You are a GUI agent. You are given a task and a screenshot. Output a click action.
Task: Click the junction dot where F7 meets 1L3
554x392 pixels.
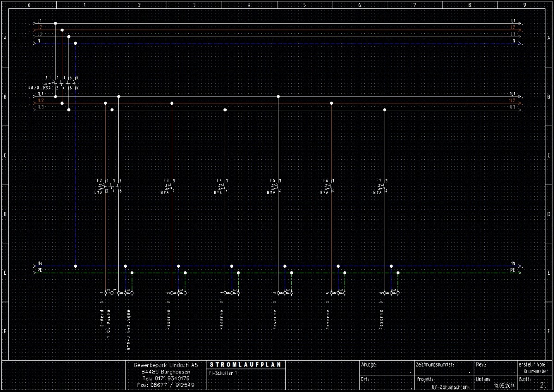click(385, 110)
